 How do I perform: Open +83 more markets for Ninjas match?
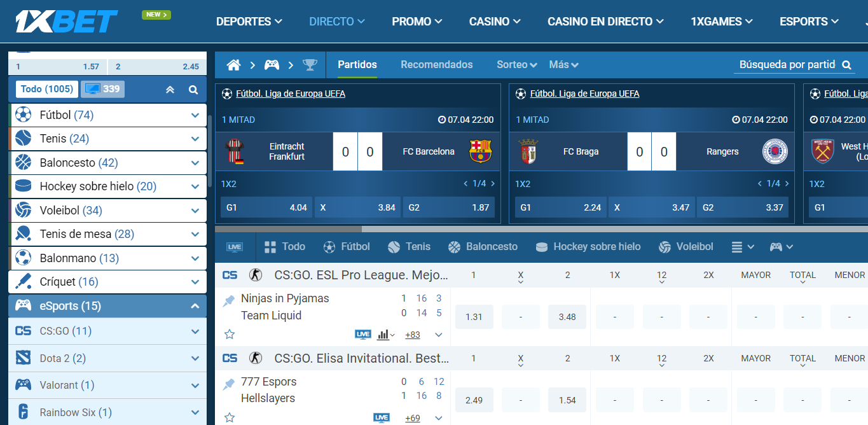tap(413, 335)
